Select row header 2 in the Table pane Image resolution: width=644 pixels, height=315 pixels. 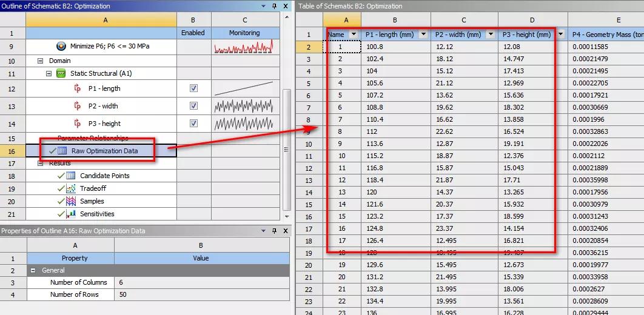(x=309, y=47)
